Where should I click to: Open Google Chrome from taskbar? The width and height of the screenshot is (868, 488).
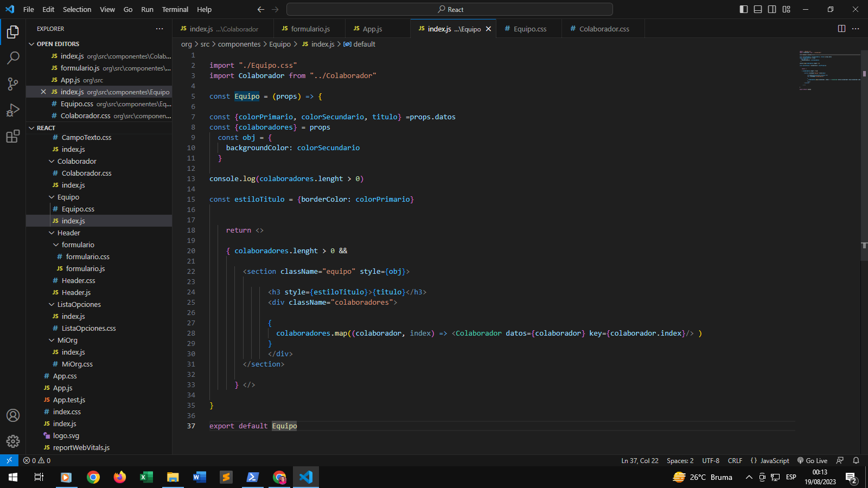pos(93,477)
